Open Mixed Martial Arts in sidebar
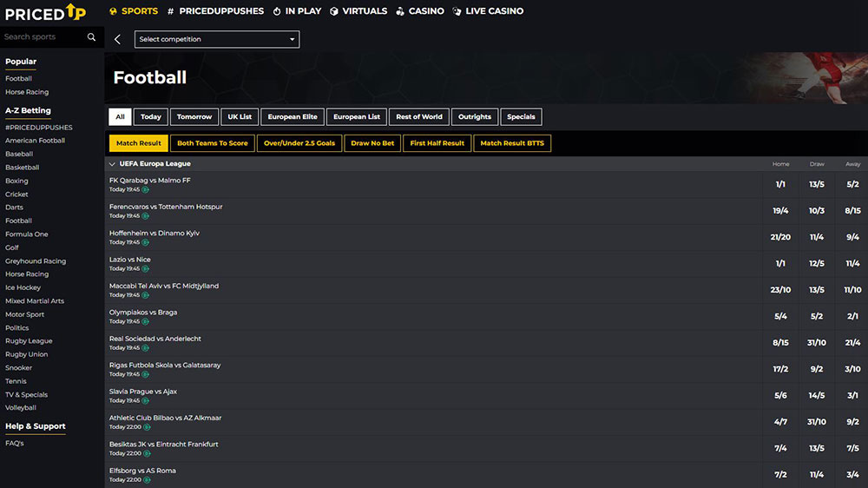Screen dimensions: 868x488 coord(35,301)
